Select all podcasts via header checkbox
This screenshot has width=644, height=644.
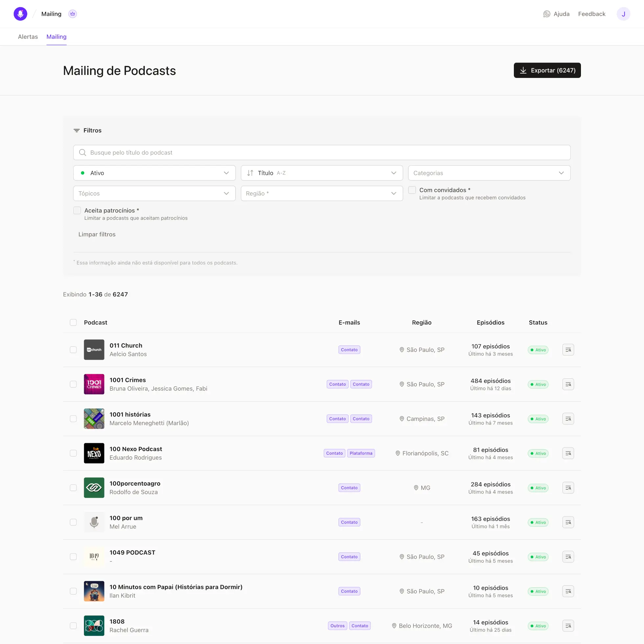[x=73, y=322]
